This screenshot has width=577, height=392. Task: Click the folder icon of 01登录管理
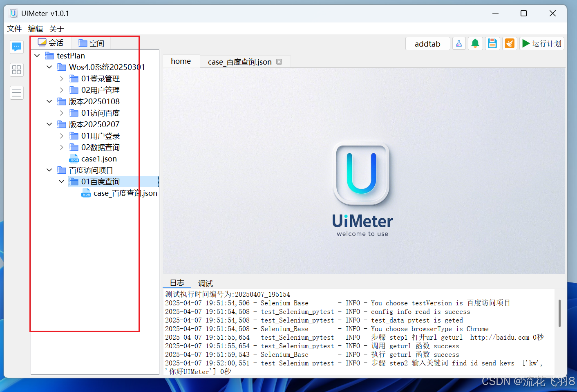pyautogui.click(x=74, y=78)
